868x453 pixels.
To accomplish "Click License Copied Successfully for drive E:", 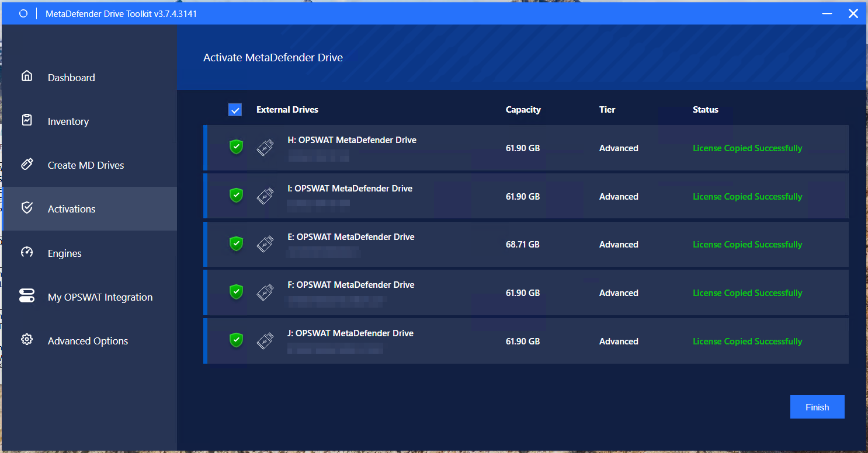I will (748, 245).
